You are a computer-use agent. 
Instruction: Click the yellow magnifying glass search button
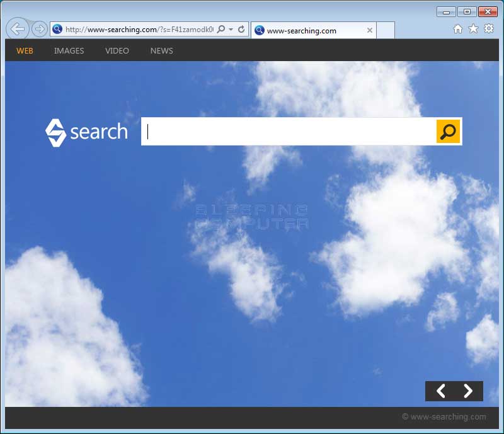(448, 132)
